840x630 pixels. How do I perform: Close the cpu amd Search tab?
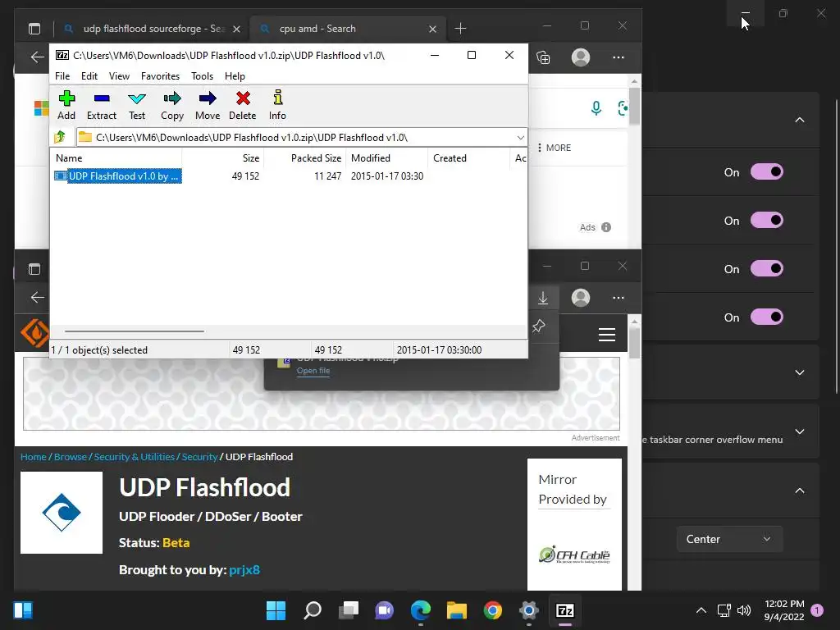coord(432,29)
